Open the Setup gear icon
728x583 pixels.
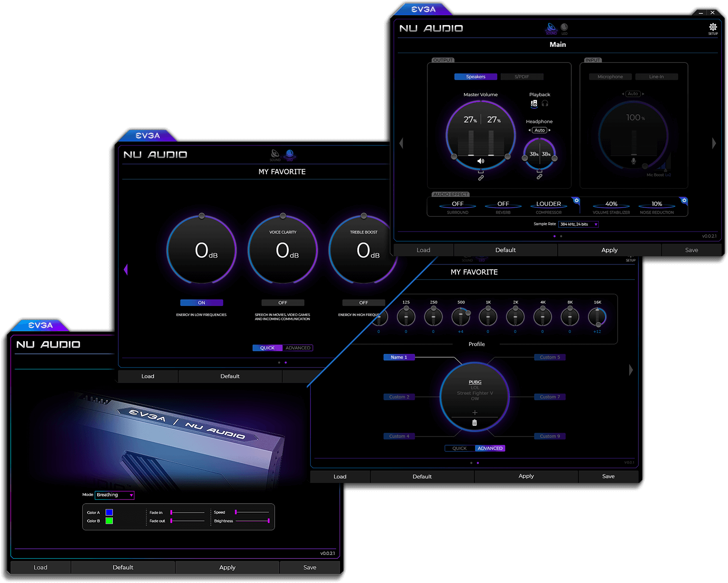pyautogui.click(x=713, y=28)
